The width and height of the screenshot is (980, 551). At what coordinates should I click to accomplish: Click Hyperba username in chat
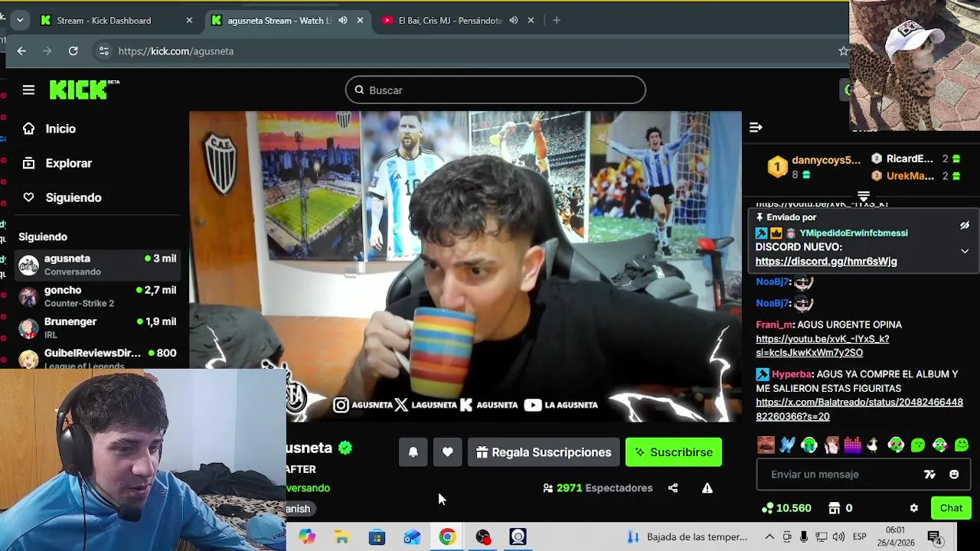(792, 374)
